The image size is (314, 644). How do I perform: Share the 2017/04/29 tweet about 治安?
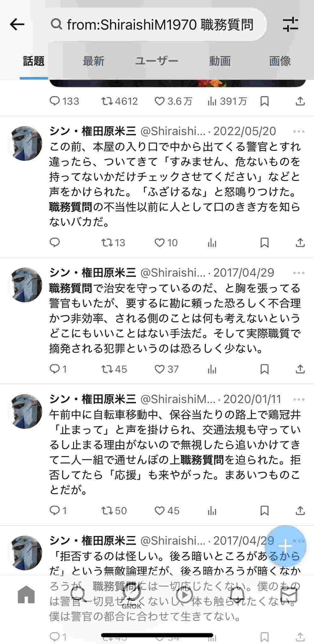[300, 369]
